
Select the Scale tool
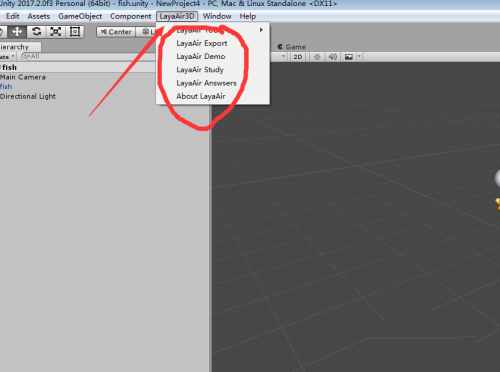[x=56, y=32]
